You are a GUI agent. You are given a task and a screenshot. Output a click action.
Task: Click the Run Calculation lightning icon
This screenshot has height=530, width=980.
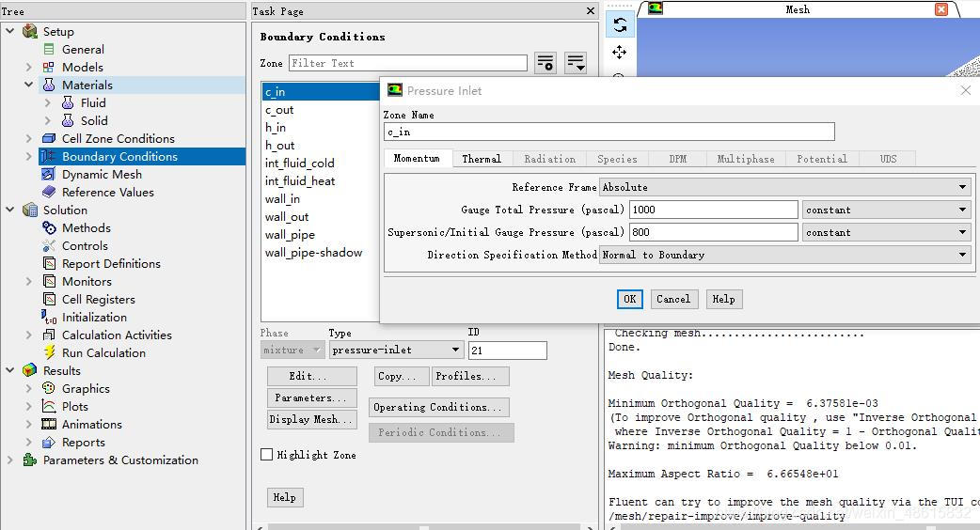[50, 353]
